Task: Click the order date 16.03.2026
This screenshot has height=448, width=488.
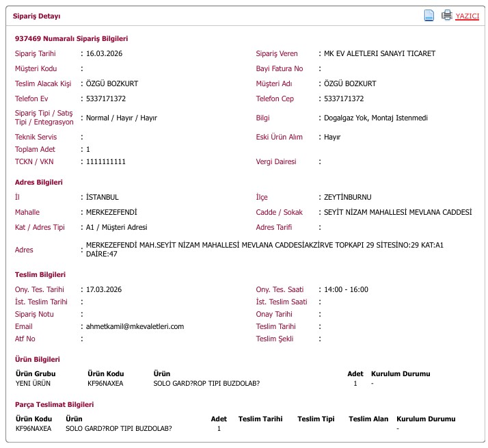Action: [104, 53]
